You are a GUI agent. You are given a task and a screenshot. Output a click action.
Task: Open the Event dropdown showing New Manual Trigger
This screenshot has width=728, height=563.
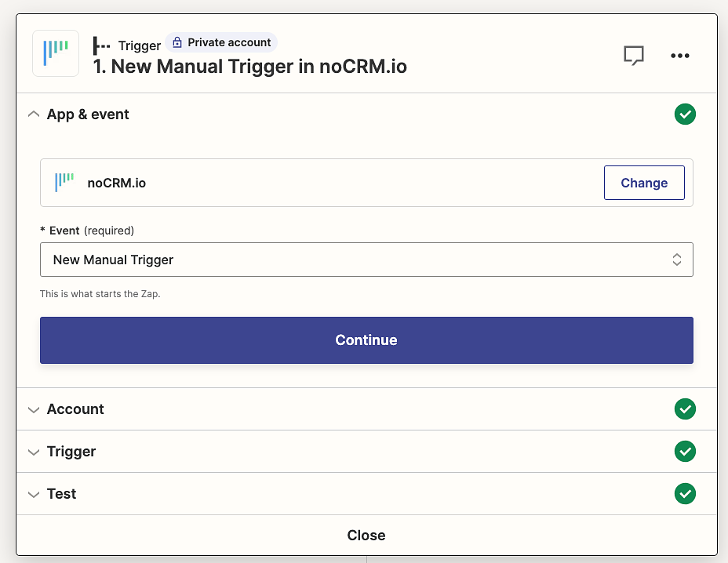point(366,260)
